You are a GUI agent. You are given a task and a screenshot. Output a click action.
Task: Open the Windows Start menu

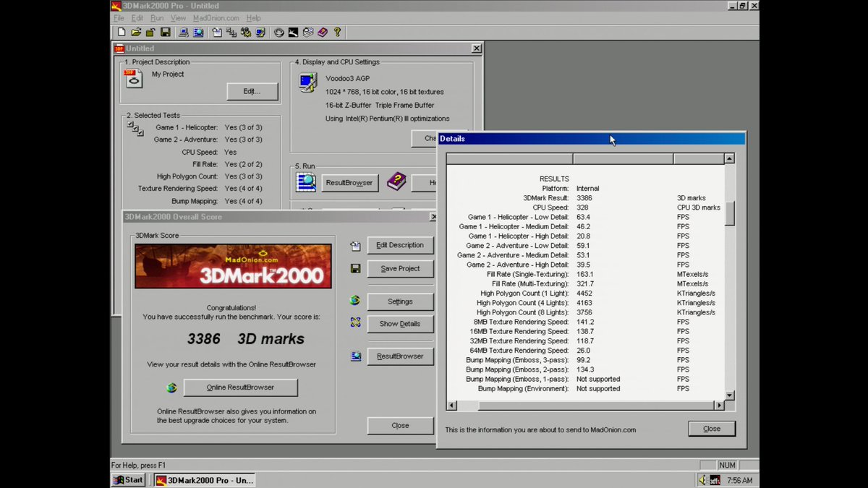[x=129, y=480]
